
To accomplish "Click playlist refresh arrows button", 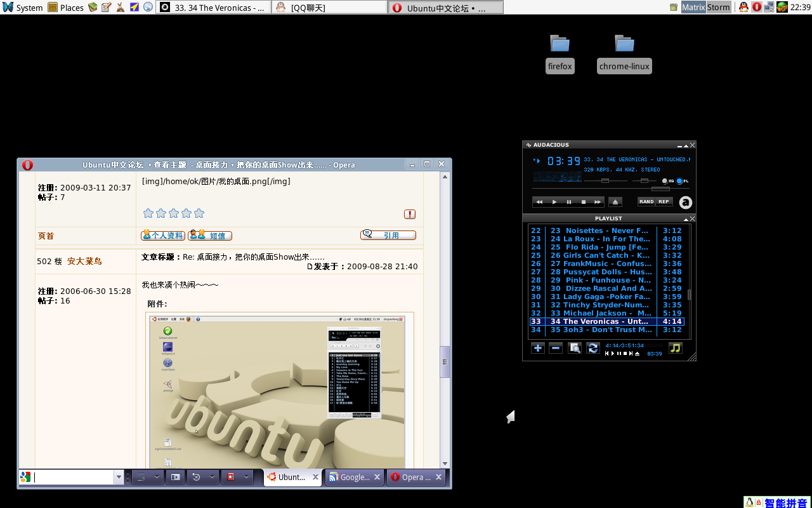I will tap(593, 348).
